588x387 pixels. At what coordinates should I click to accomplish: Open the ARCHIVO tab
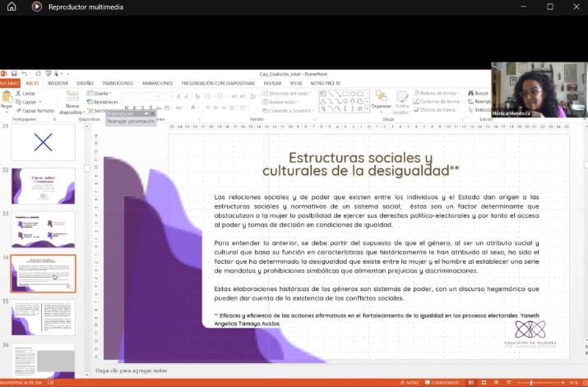(9, 83)
